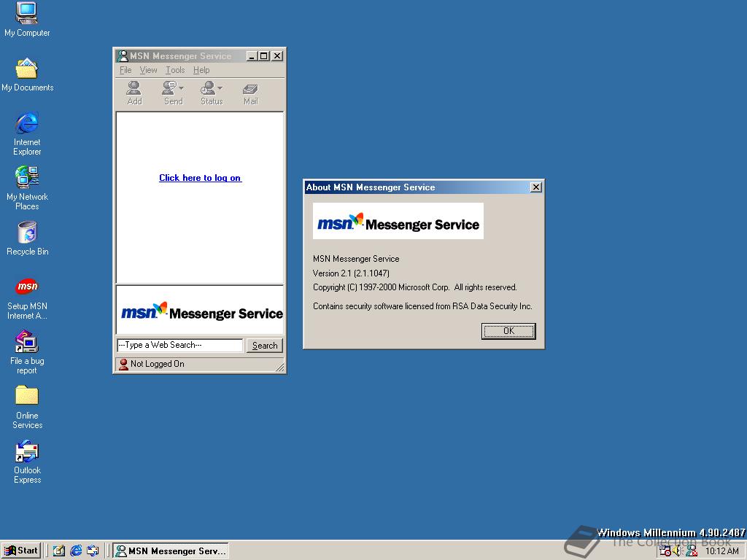Click the Task Scheduler tray icon
This screenshot has width=747, height=560.
[x=665, y=551]
